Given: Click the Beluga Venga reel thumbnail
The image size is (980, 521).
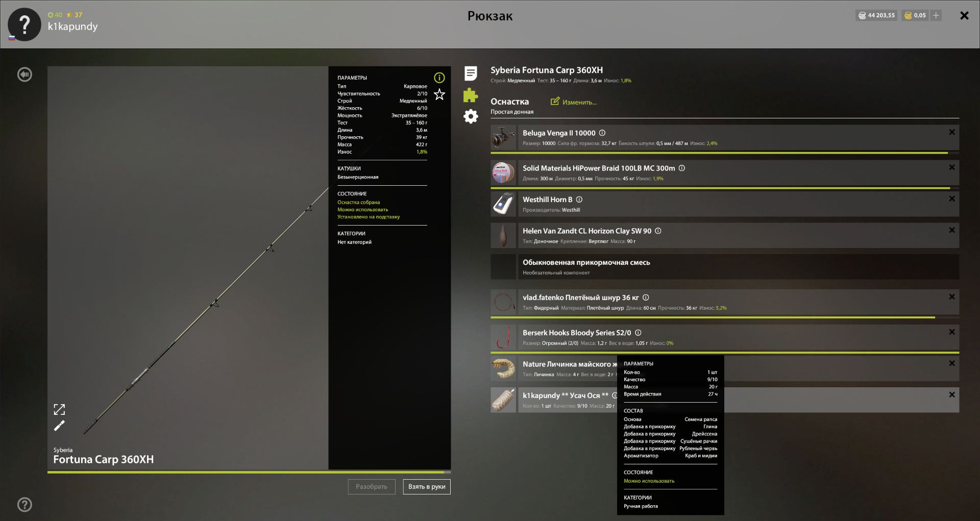Looking at the screenshot, I should (x=503, y=138).
